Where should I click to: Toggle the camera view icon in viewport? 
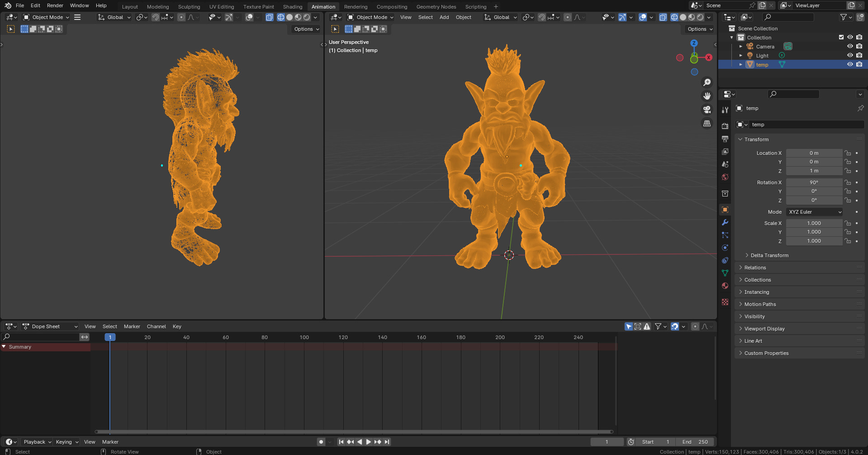(707, 110)
